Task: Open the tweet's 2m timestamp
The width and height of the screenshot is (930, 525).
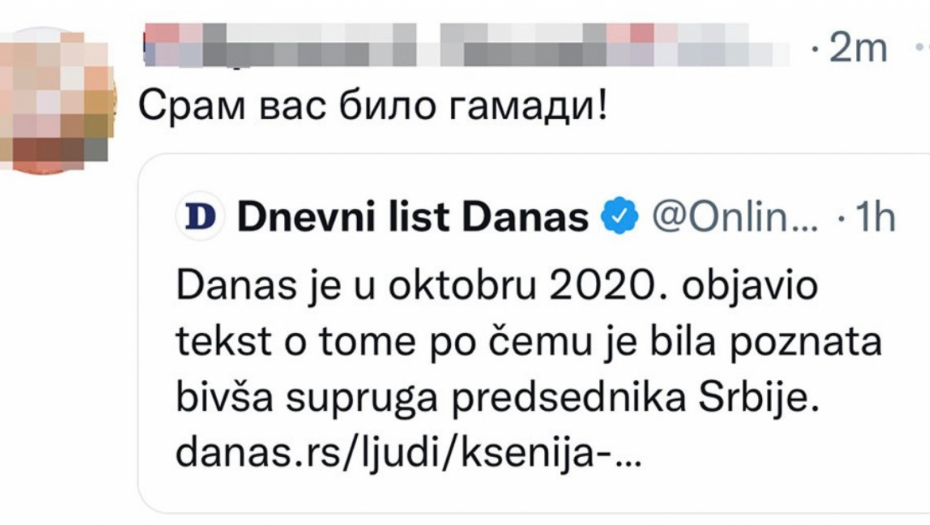Action: tap(857, 47)
